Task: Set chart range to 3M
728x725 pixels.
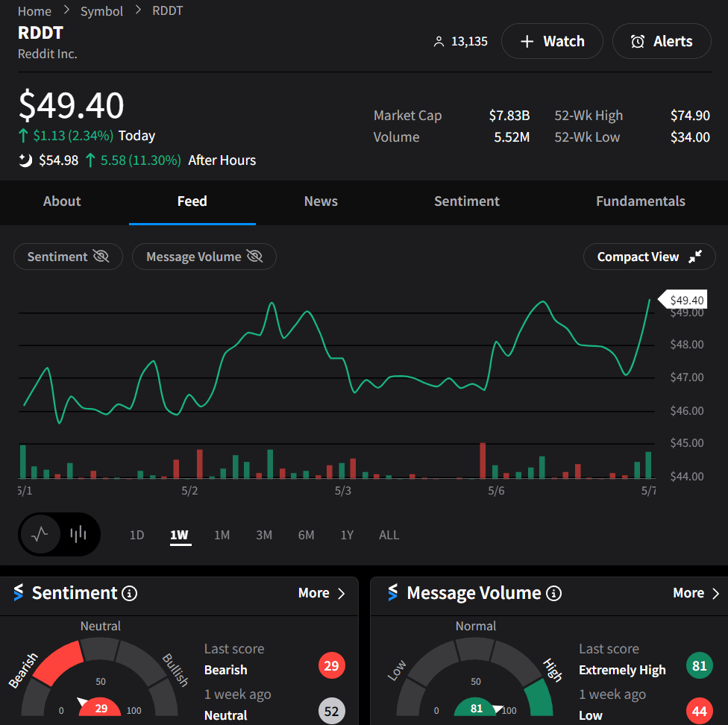Action: click(264, 535)
